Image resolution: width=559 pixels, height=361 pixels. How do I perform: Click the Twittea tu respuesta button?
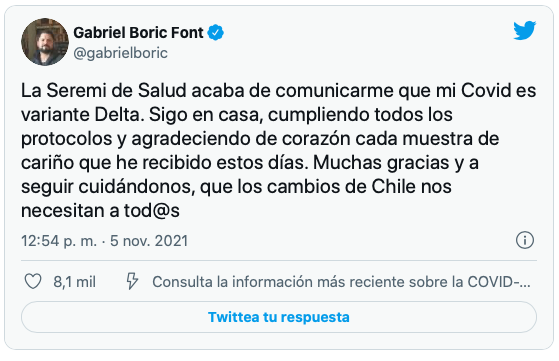(279, 317)
